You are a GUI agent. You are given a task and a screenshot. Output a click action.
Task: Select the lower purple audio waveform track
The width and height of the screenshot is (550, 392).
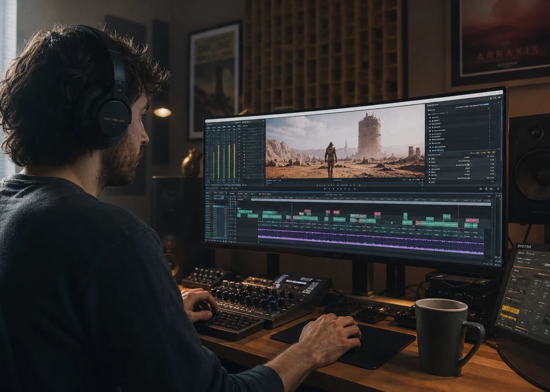(x=371, y=245)
